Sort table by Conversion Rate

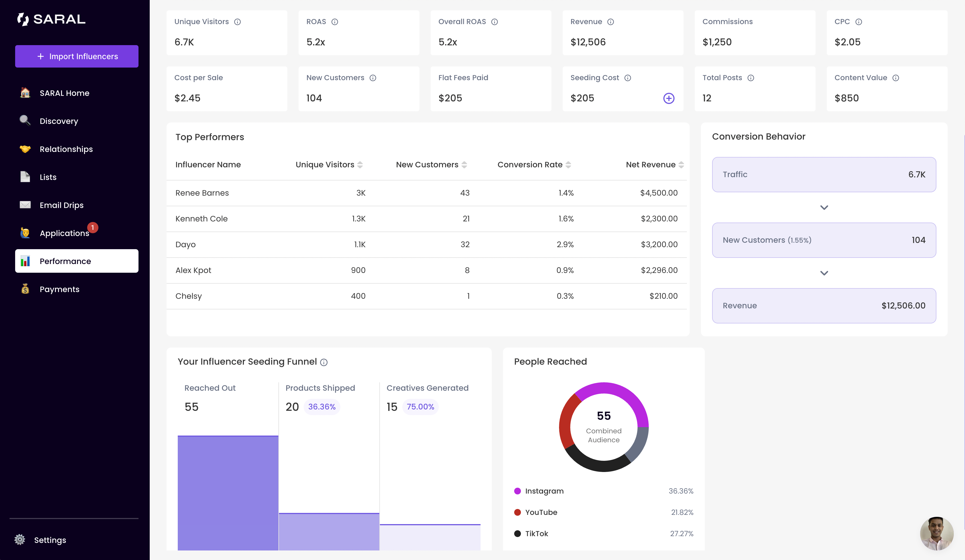coord(568,165)
